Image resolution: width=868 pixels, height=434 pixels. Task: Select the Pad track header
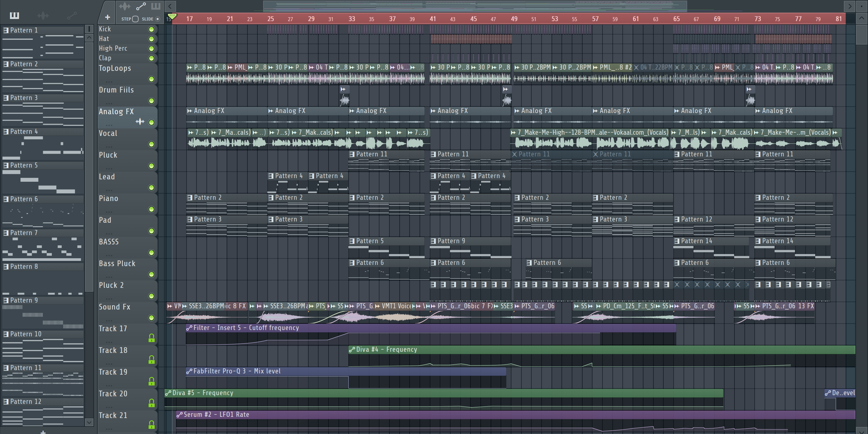pos(127,225)
